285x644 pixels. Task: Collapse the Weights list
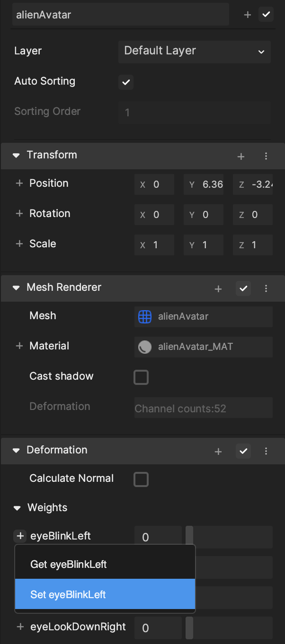[17, 508]
